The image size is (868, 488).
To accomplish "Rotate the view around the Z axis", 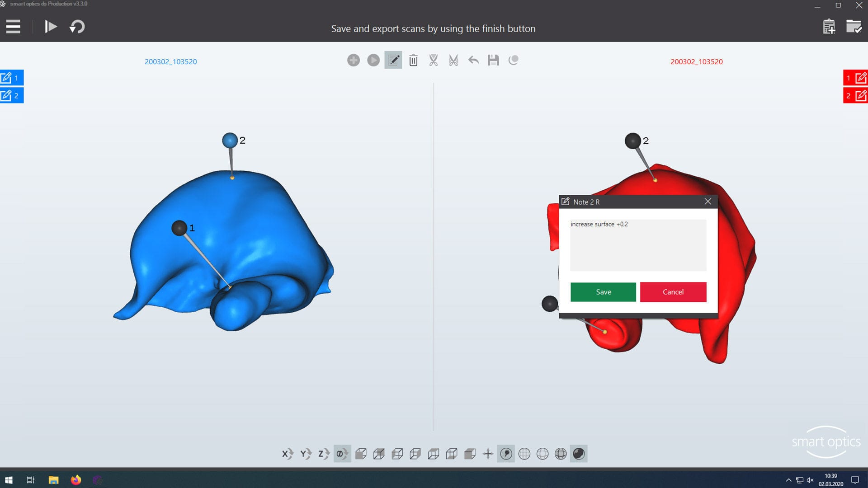I will (322, 454).
